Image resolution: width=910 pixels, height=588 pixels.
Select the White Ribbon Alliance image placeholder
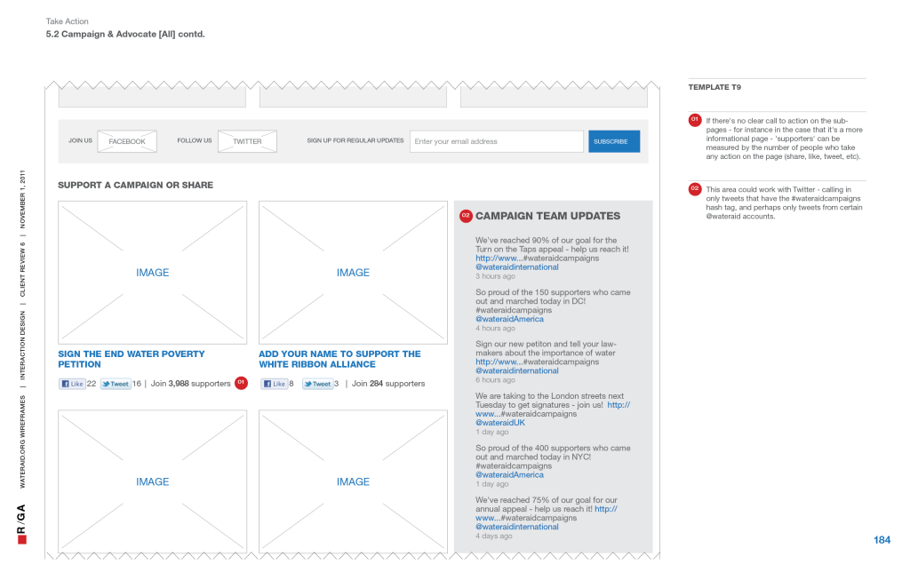tap(353, 273)
